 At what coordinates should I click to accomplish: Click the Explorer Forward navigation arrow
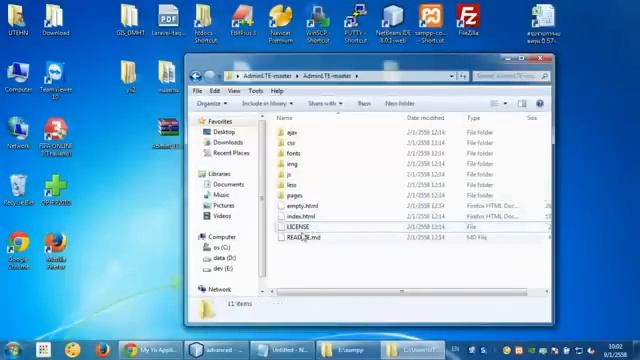coord(209,76)
